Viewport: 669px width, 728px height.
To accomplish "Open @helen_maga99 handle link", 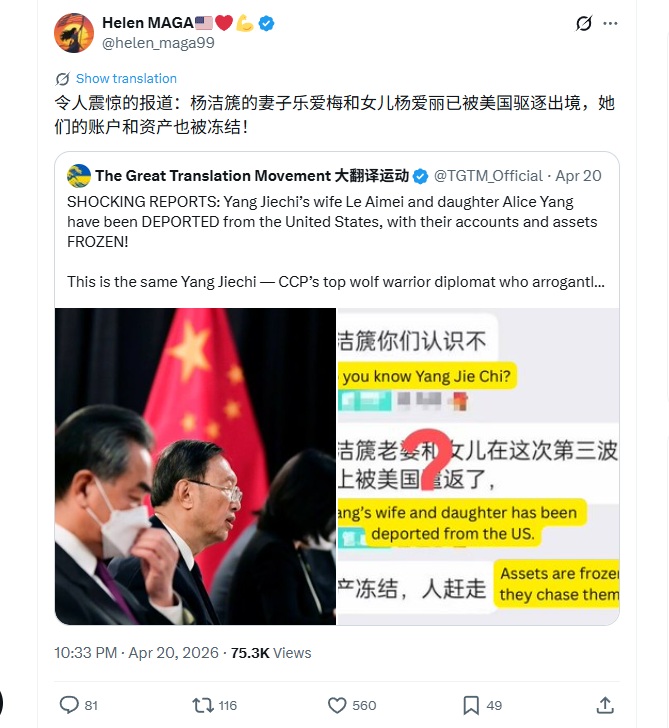I will click(158, 43).
